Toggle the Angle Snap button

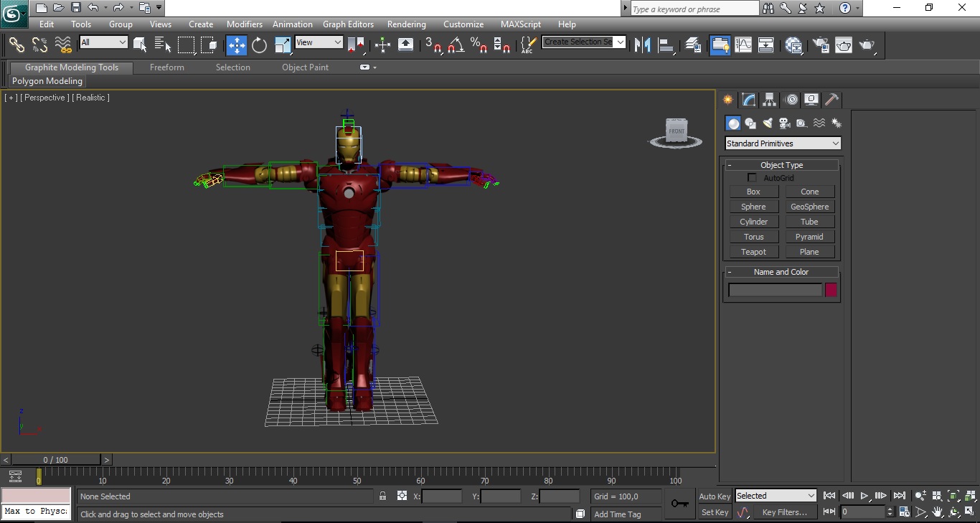tap(456, 44)
